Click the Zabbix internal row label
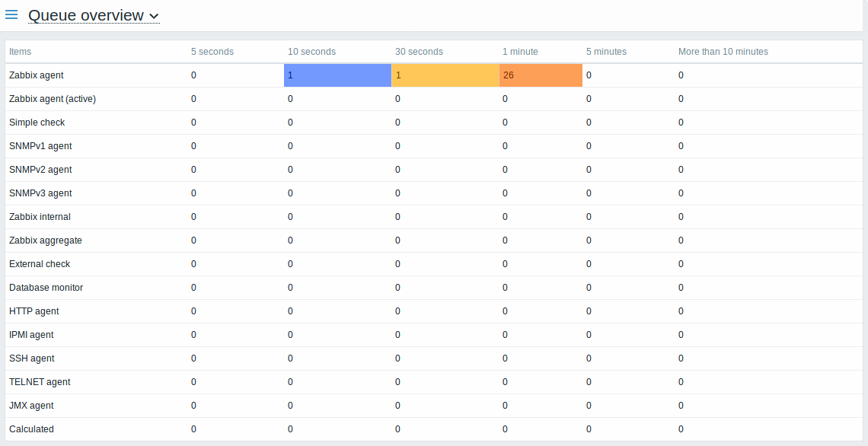This screenshot has width=868, height=446. (x=40, y=217)
